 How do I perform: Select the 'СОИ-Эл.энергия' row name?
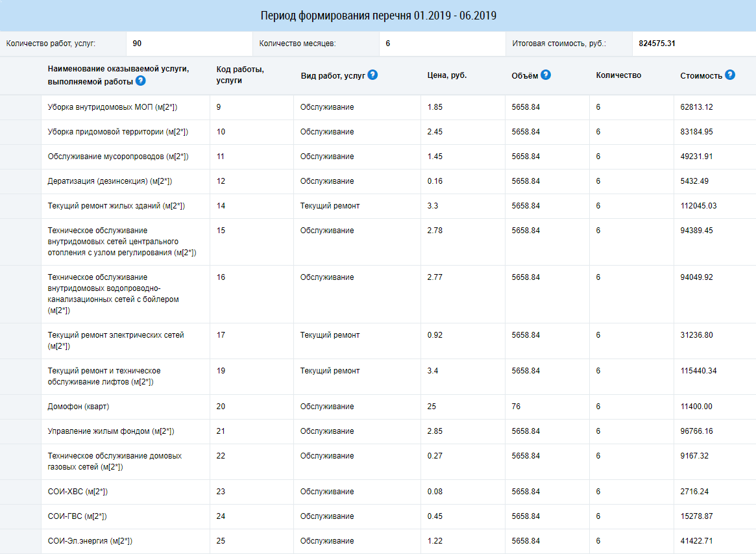pos(90,541)
